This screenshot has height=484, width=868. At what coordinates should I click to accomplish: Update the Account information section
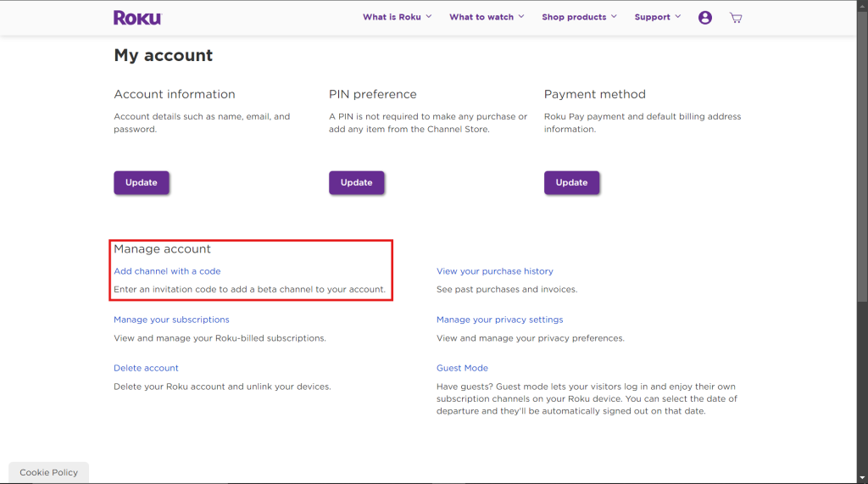click(x=142, y=183)
